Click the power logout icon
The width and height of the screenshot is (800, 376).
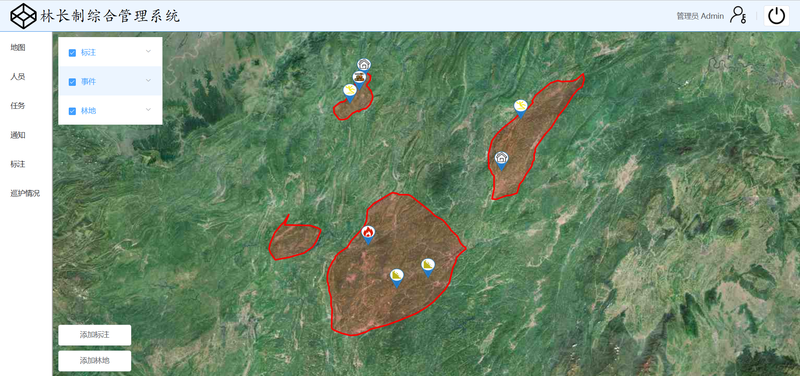click(777, 16)
